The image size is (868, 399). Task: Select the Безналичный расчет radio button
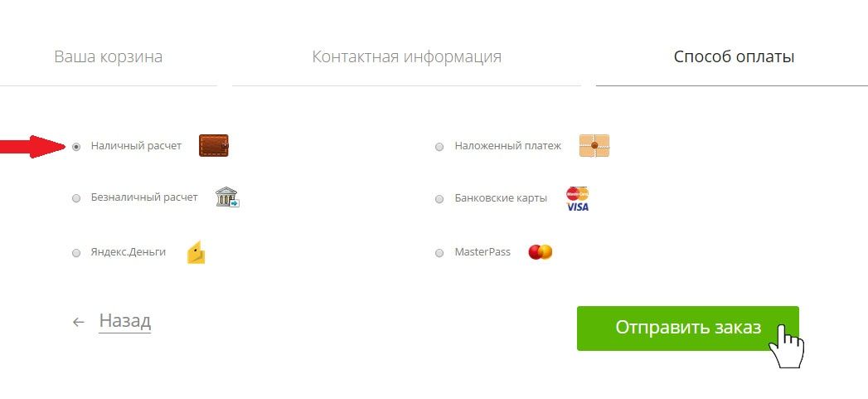[x=76, y=198]
